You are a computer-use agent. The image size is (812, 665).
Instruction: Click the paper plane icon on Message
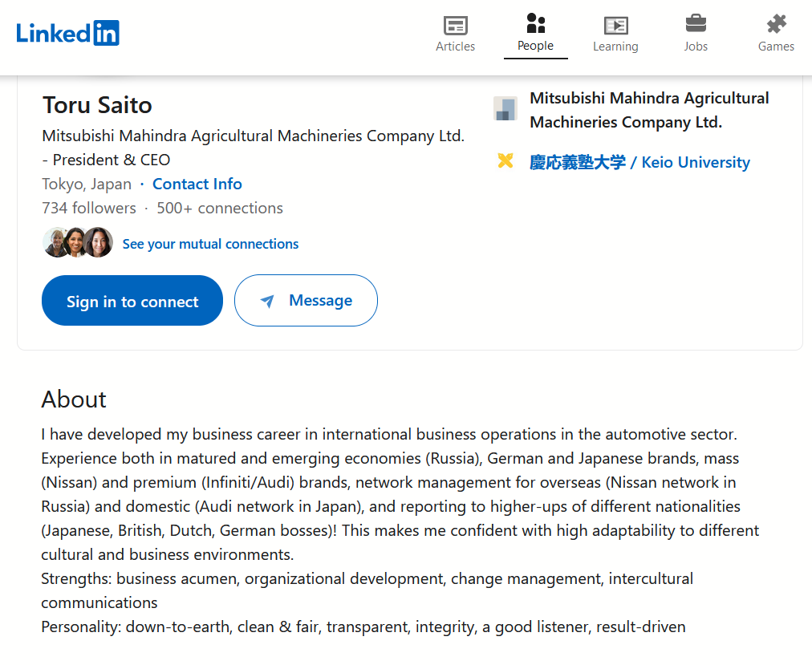click(267, 301)
